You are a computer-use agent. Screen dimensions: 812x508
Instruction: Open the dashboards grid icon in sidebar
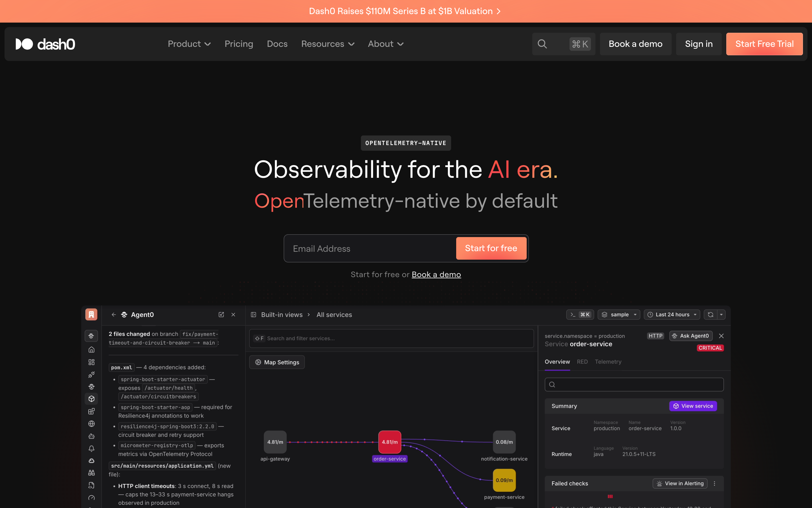click(x=91, y=362)
